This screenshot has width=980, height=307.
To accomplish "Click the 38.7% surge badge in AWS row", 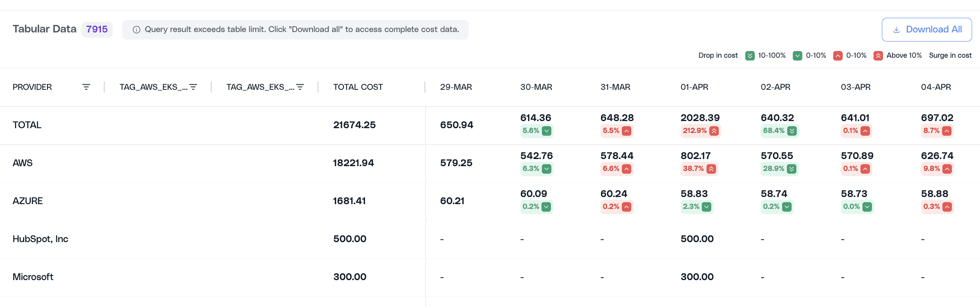I will click(699, 169).
